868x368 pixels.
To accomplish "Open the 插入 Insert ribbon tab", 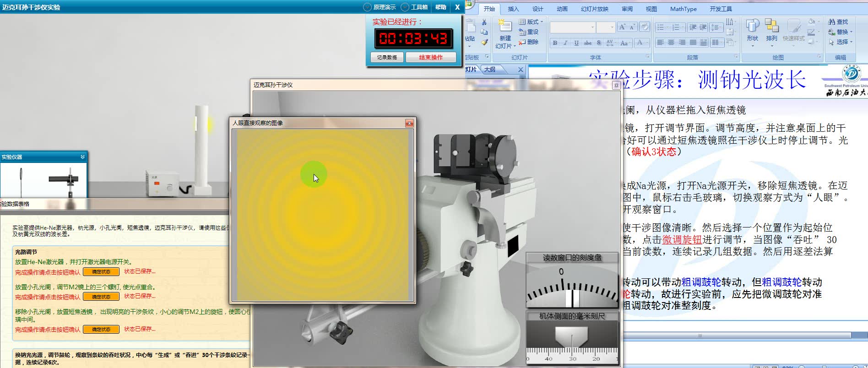I will tap(513, 9).
